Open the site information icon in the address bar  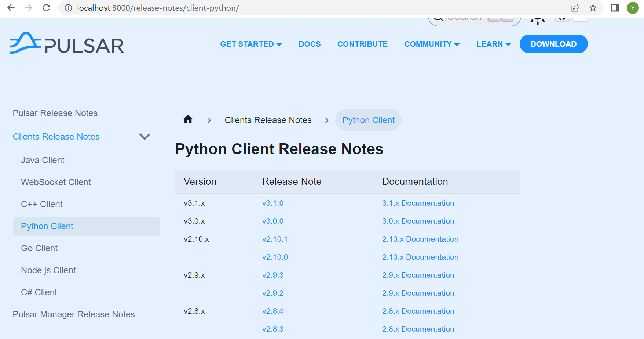tap(68, 8)
